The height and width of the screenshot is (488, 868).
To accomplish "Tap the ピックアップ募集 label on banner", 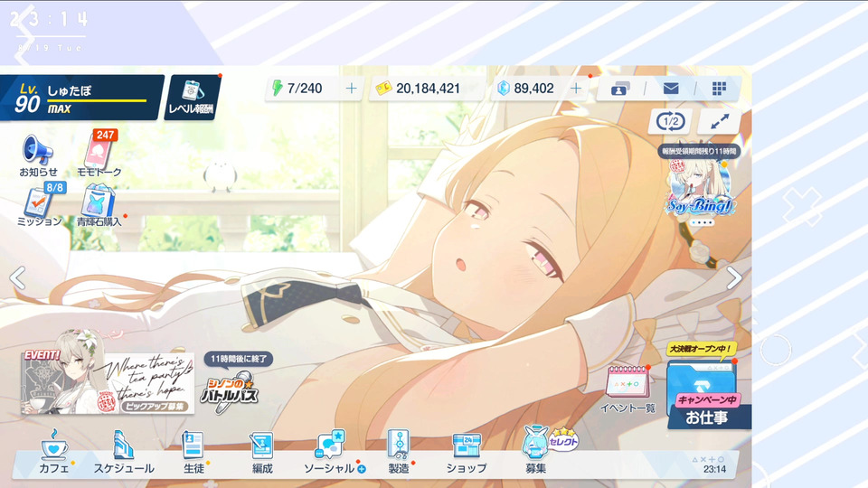I will tap(154, 406).
